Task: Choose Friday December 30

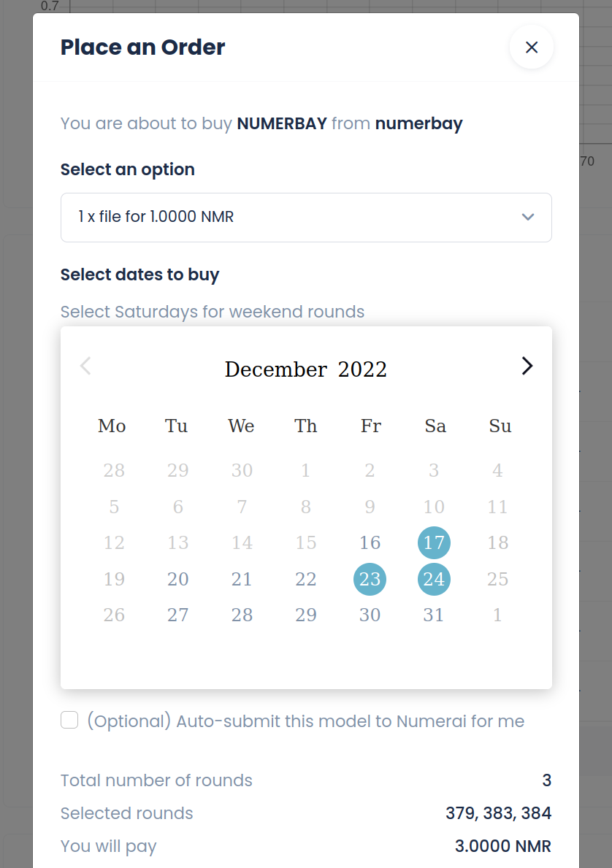Action: (x=370, y=615)
